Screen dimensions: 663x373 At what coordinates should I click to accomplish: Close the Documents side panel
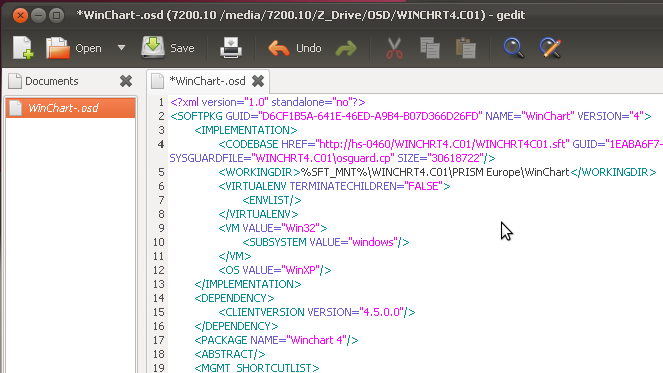[x=126, y=81]
